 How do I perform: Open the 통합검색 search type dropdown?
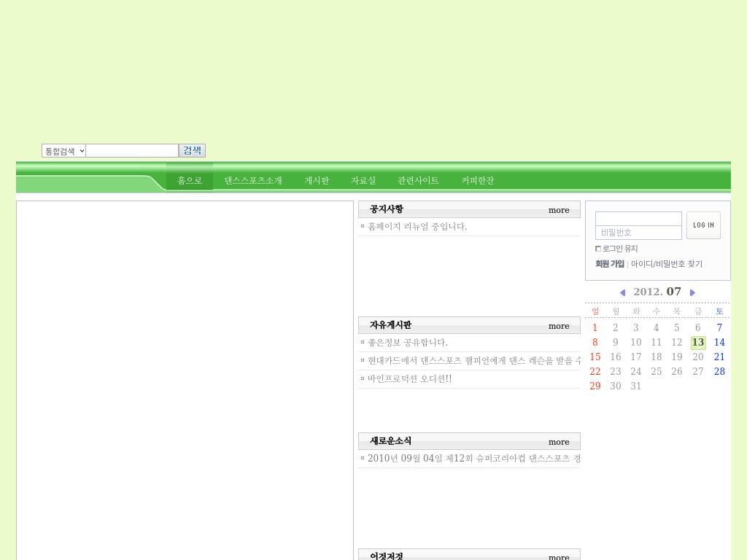pos(63,151)
